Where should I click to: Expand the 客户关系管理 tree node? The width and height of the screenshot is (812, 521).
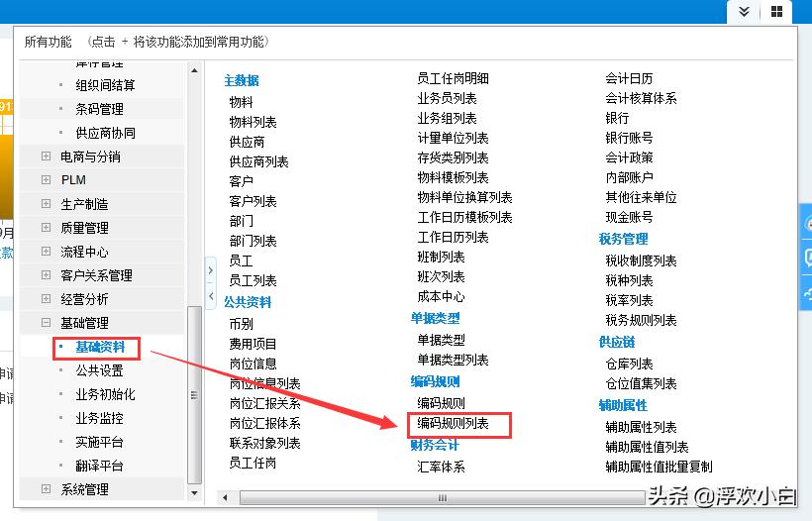[x=47, y=275]
